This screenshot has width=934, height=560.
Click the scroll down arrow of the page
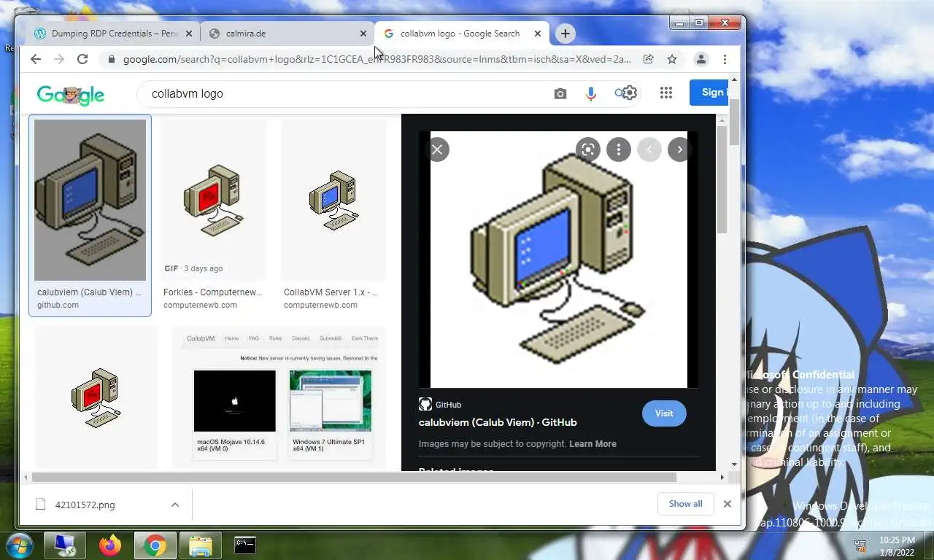(x=734, y=464)
